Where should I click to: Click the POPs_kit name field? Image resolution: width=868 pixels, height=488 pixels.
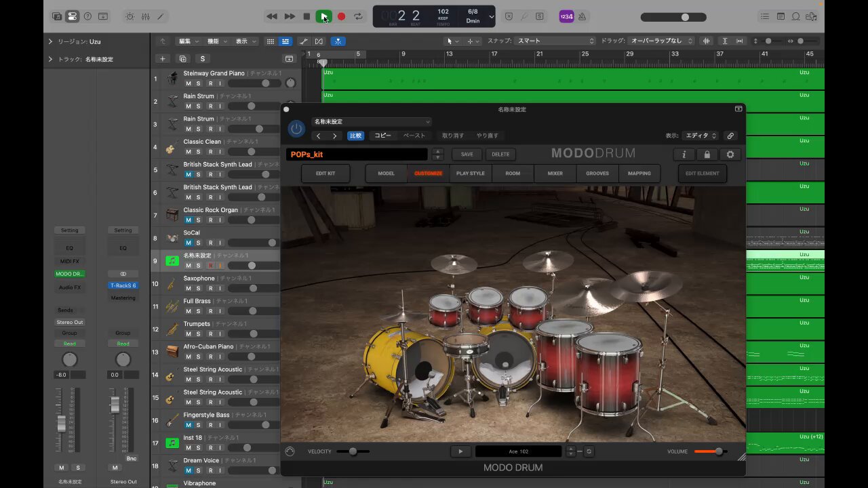click(x=357, y=155)
